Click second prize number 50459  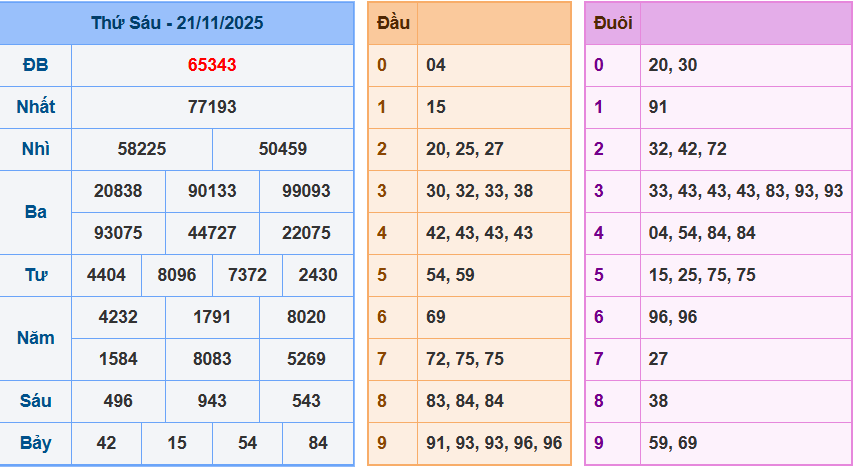tap(283, 149)
